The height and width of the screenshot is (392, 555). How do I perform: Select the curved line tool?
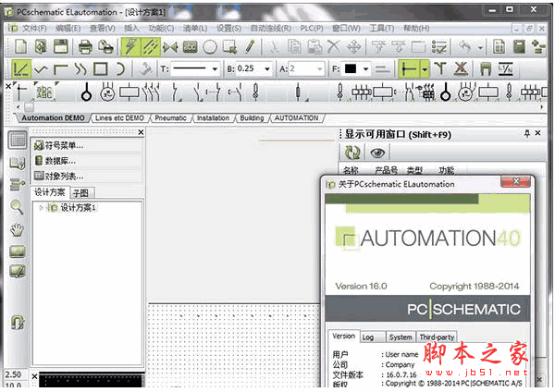pos(80,69)
